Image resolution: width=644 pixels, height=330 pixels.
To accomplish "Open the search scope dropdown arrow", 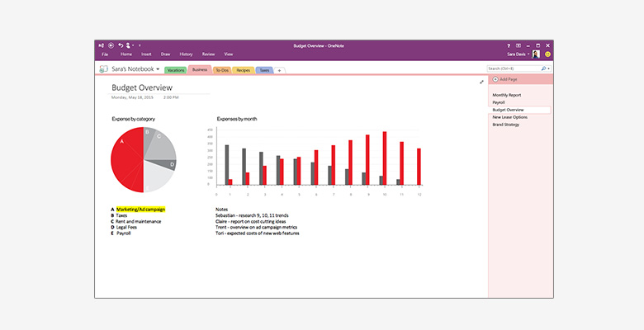I will pyautogui.click(x=548, y=68).
